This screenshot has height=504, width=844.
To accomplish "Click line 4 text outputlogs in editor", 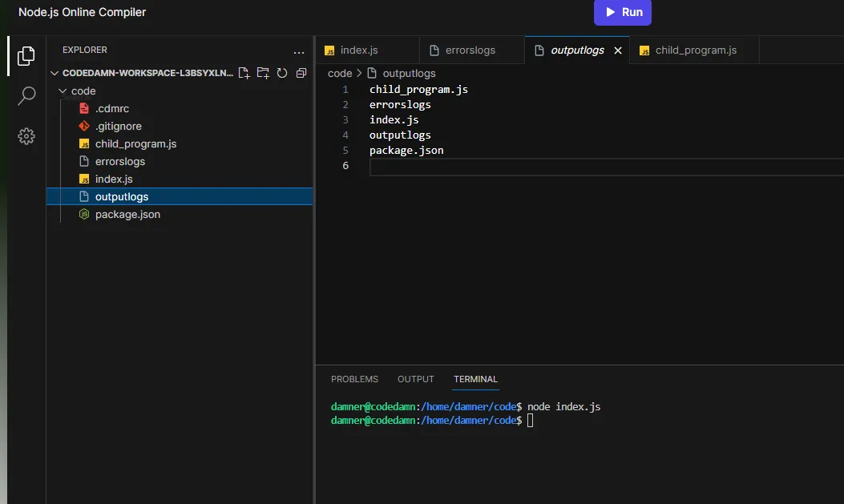I will tap(400, 135).
